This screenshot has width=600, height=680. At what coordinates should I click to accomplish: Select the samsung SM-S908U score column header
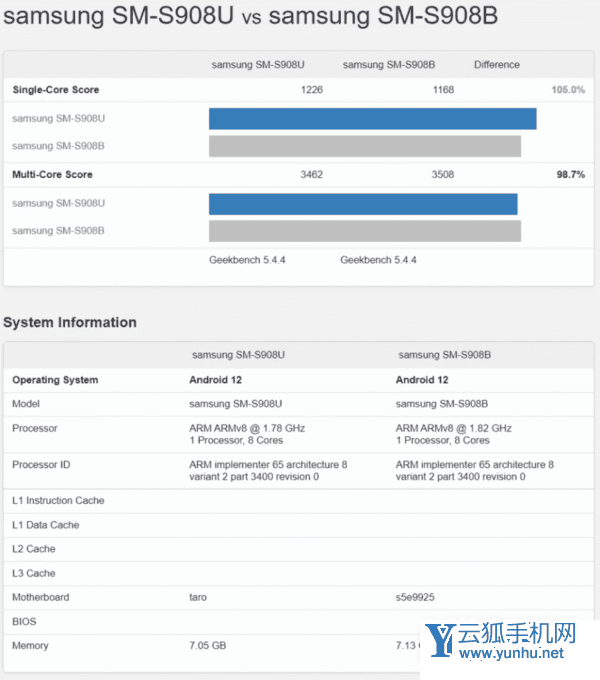[258, 65]
